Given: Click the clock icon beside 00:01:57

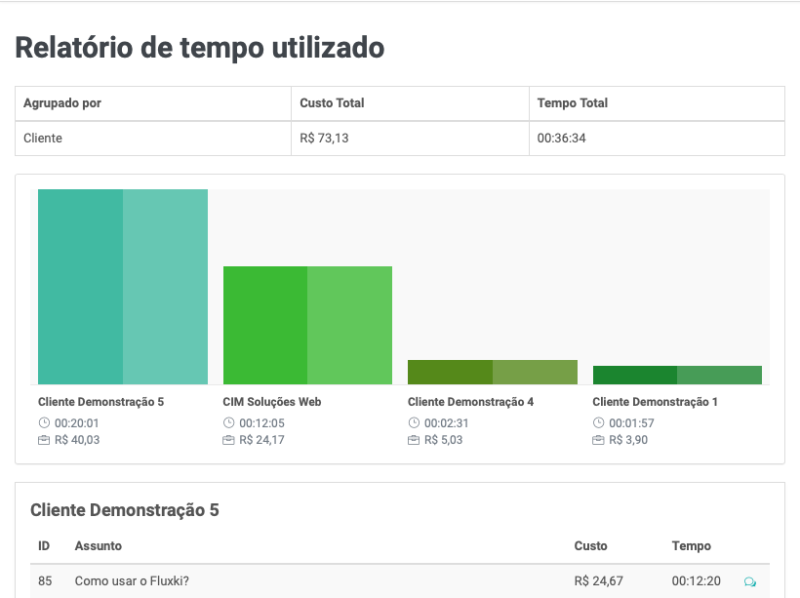Looking at the screenshot, I should click(x=598, y=422).
